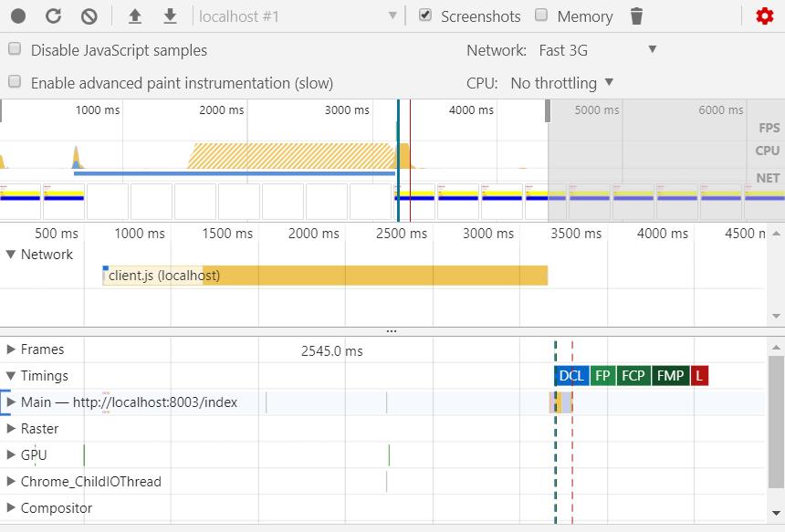The width and height of the screenshot is (785, 532).
Task: Open the CPU throttling dropdown
Action: click(561, 83)
